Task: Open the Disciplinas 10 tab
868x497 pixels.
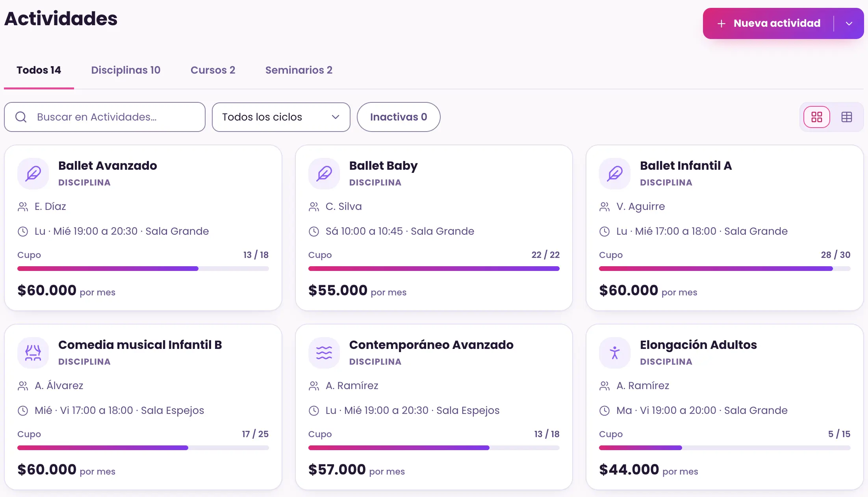Action: click(x=126, y=70)
